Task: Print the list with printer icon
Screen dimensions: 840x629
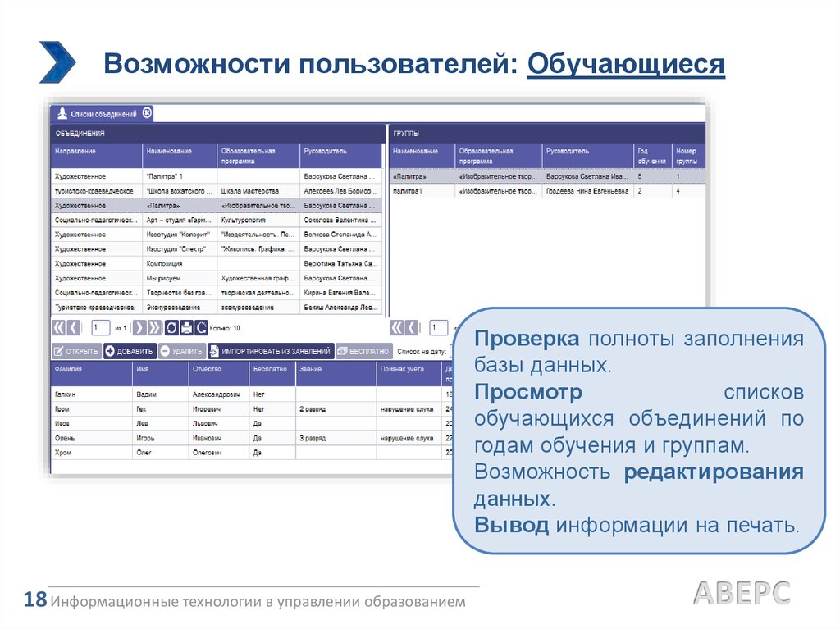Action: coord(186,328)
